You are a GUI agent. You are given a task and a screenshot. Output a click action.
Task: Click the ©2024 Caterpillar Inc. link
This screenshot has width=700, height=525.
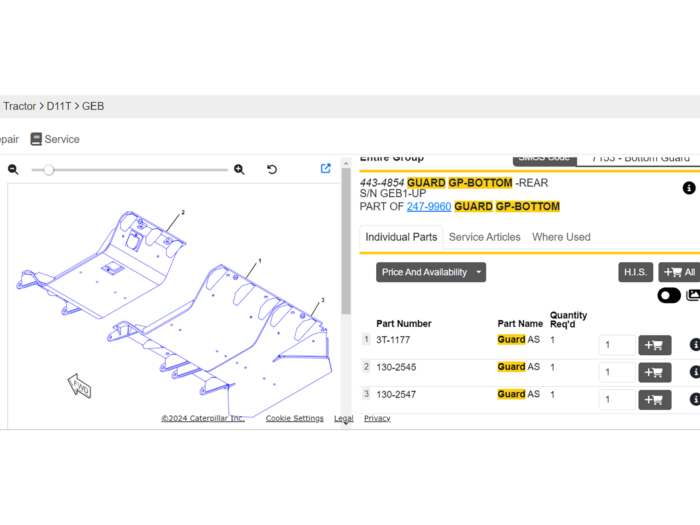coord(203,418)
